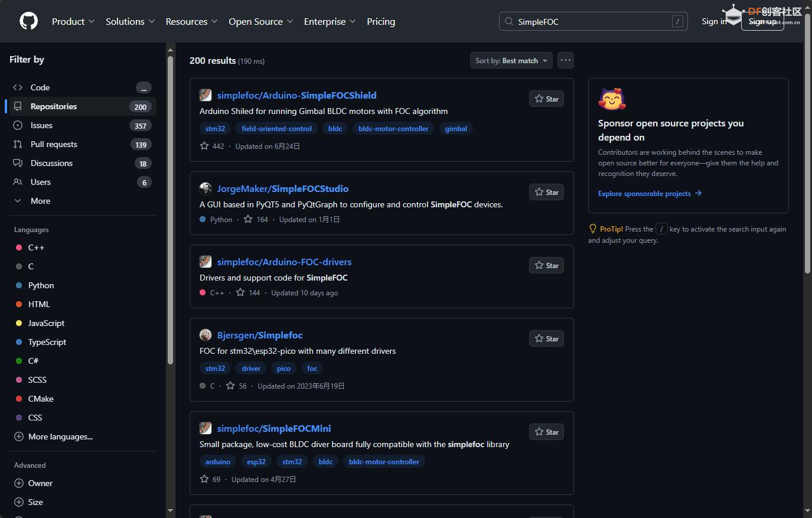Open the three-dot results options menu
This screenshot has height=518, width=812.
click(x=566, y=60)
